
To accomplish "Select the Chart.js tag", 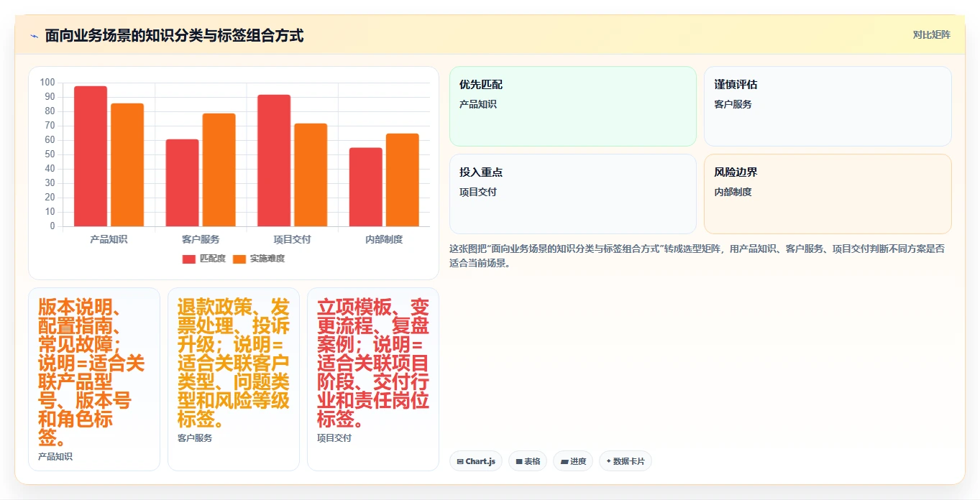I will tap(476, 461).
